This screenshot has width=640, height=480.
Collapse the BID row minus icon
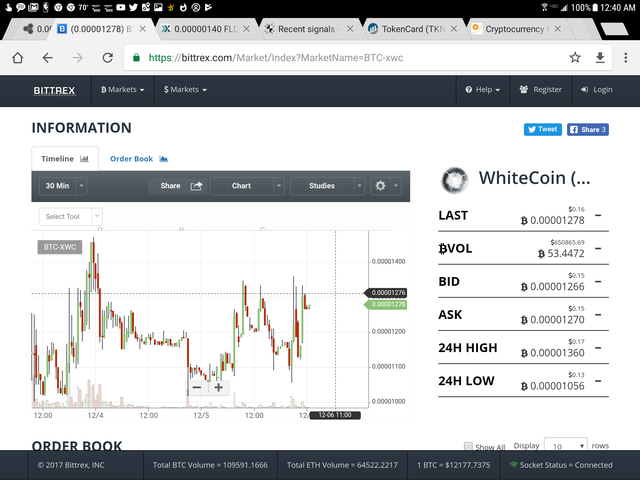pyautogui.click(x=598, y=281)
